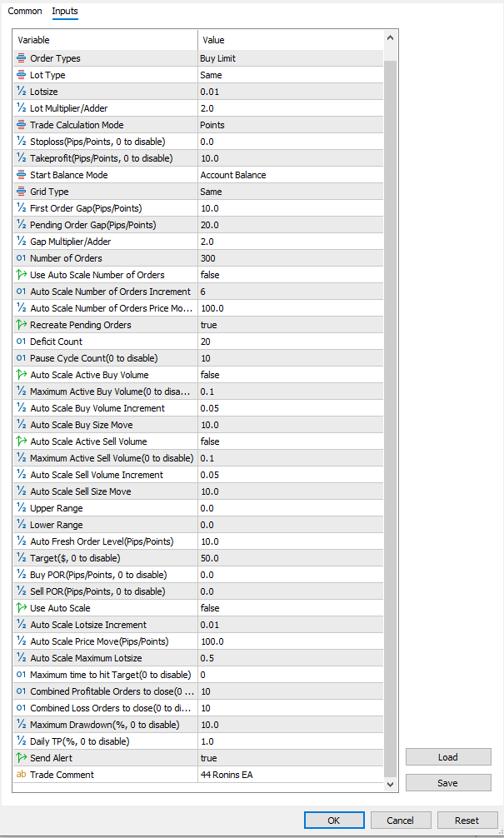Click the integer icon next to Deficit Count
504x838 pixels.
(22, 342)
